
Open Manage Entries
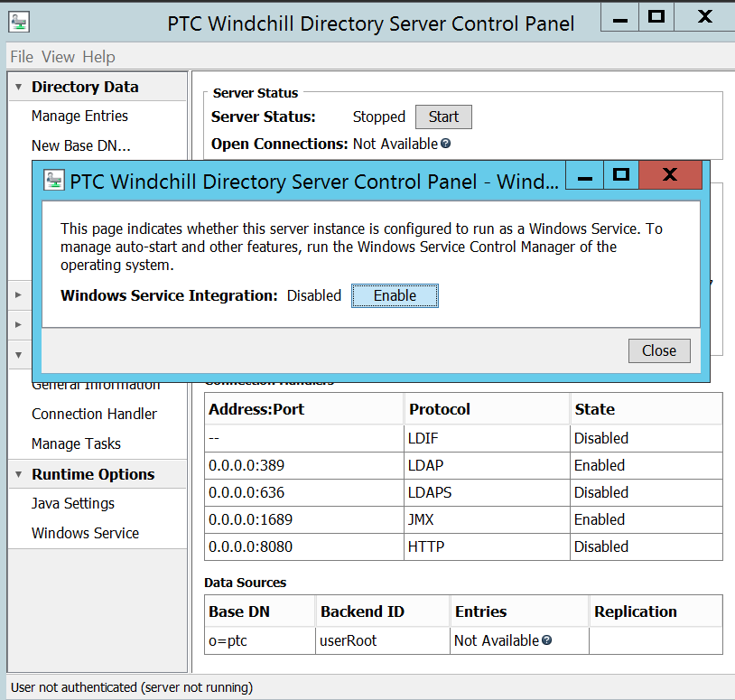click(79, 116)
